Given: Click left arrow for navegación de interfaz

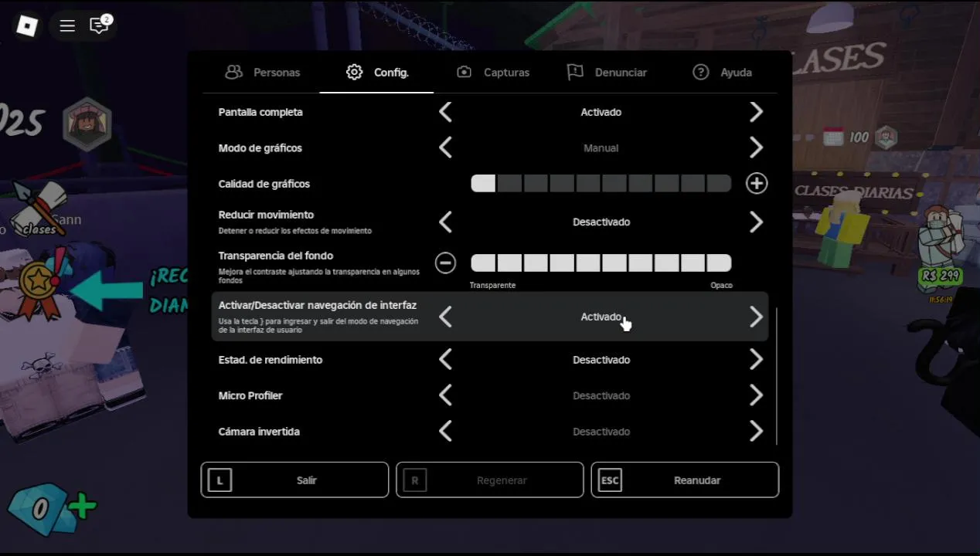Looking at the screenshot, I should coord(445,317).
